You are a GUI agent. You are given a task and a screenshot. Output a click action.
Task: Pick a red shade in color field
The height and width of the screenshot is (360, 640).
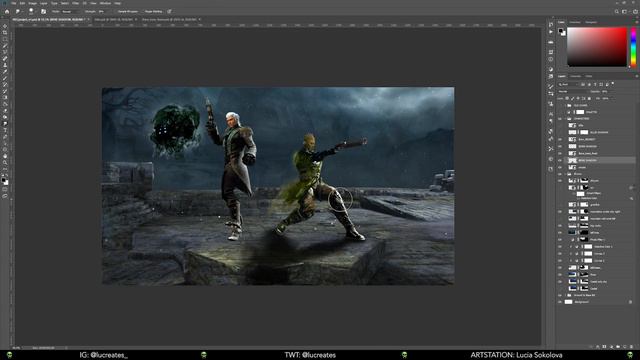pos(597,47)
